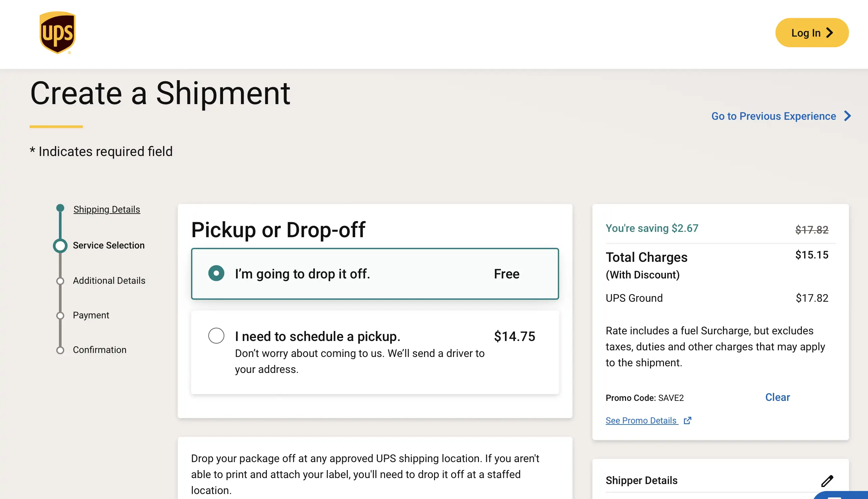Click the external link icon beside See Promo Details
Screen dimensions: 868x499
(688, 420)
